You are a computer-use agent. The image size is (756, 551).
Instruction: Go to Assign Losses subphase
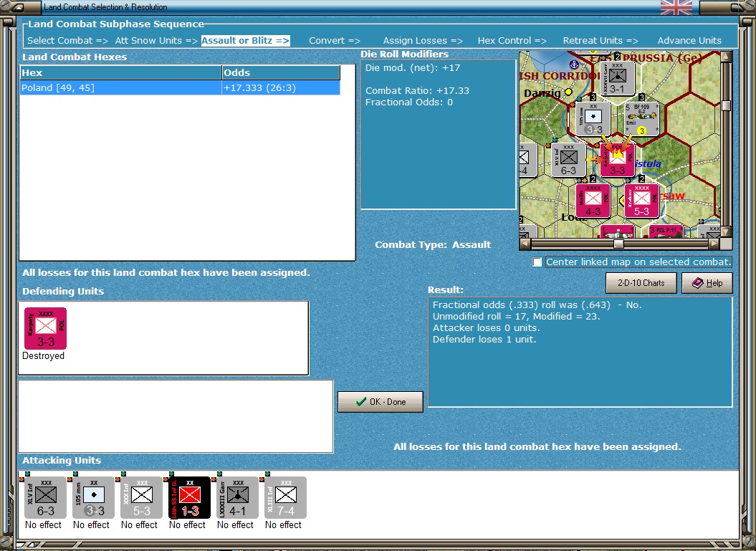423,41
